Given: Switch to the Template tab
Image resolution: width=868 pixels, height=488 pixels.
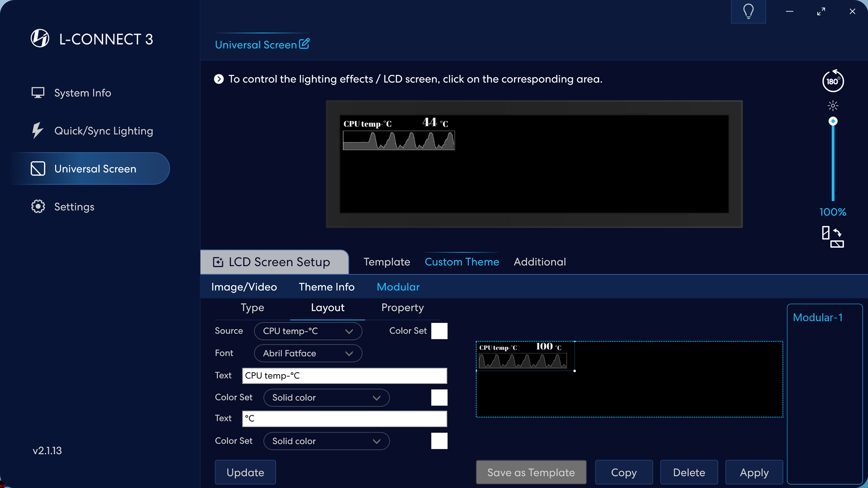Looking at the screenshot, I should pyautogui.click(x=387, y=262).
